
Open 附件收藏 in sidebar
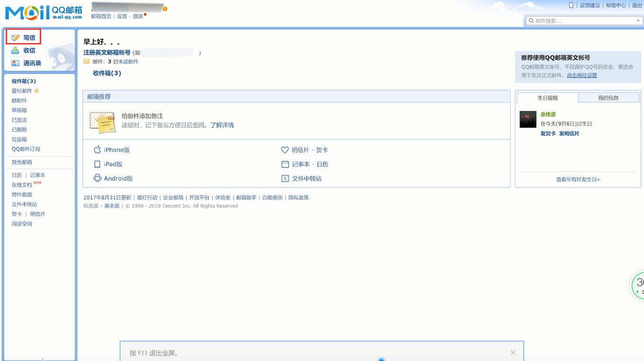coord(22,194)
